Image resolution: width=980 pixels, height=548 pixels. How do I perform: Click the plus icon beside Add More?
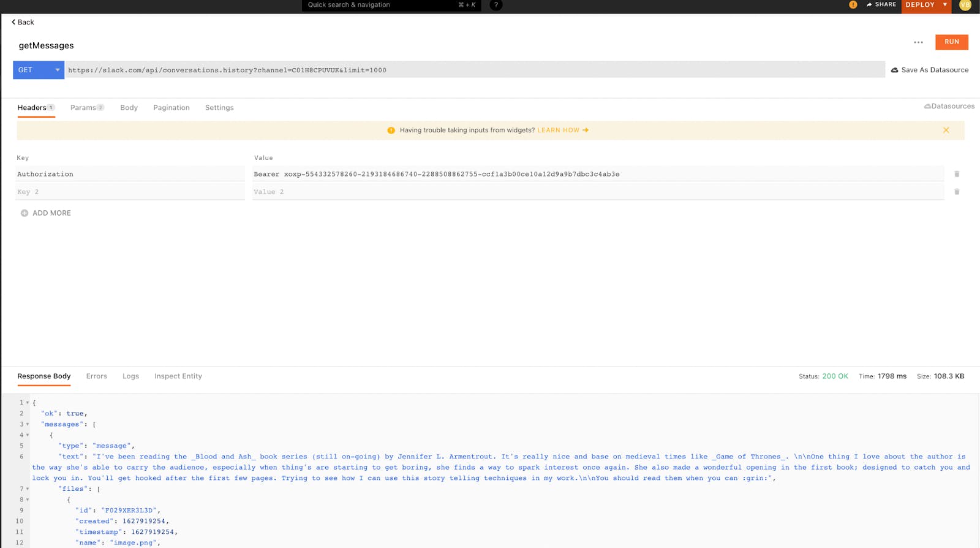(24, 213)
